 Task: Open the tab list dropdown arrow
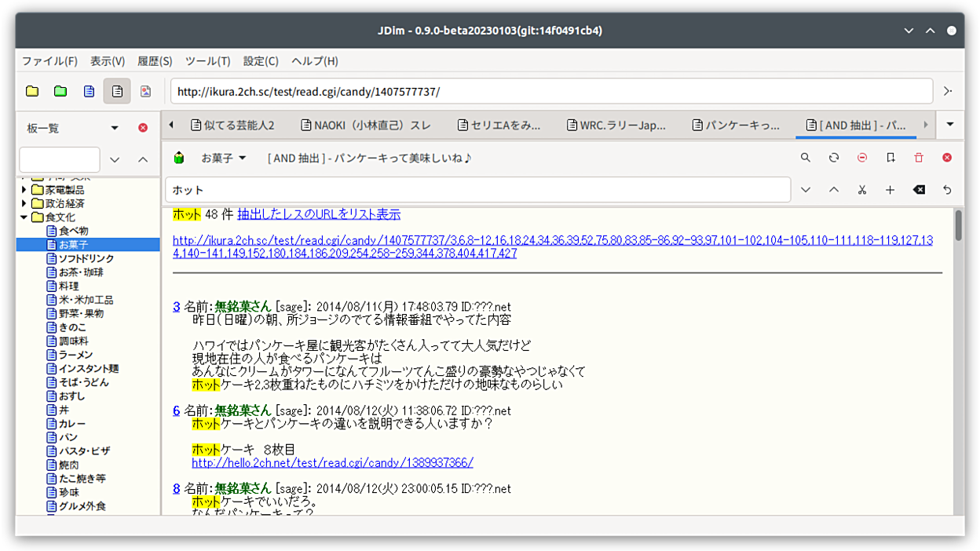[950, 125]
